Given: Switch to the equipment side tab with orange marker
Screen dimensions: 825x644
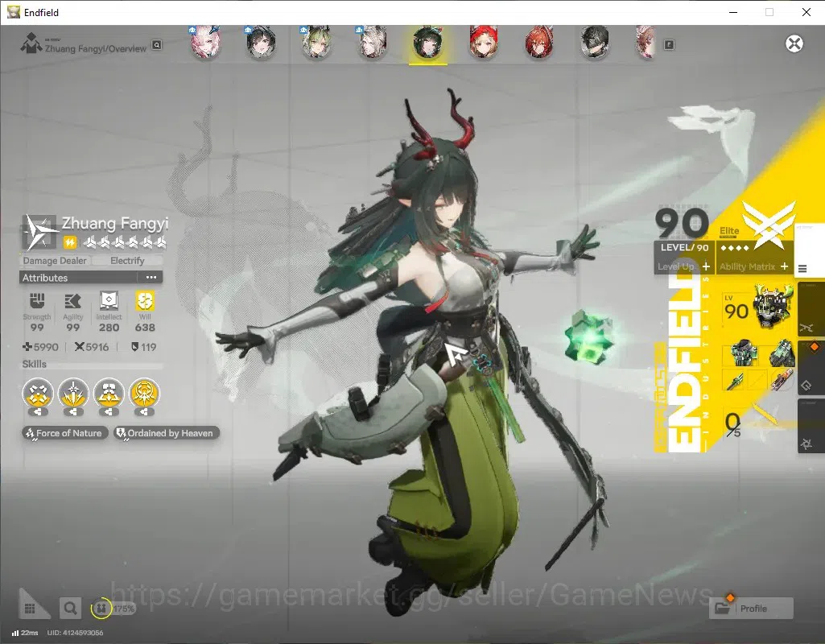Looking at the screenshot, I should (811, 367).
